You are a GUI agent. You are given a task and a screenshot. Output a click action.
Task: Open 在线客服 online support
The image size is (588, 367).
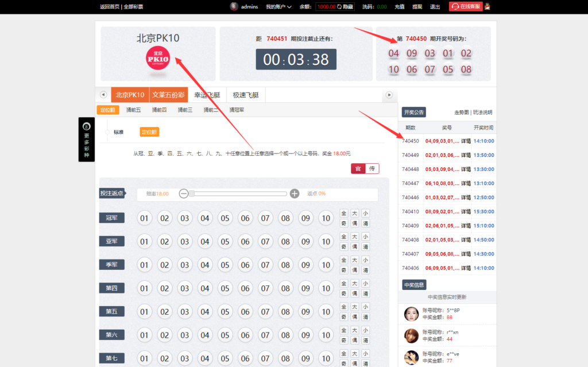click(x=465, y=6)
